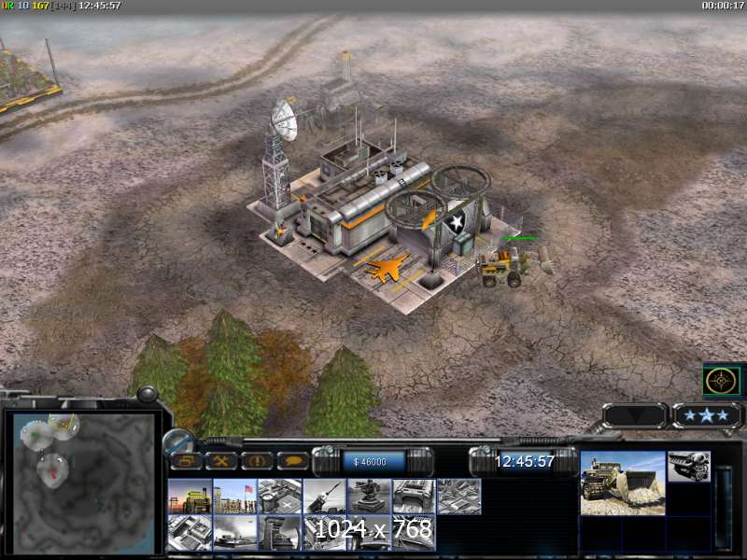This screenshot has height=560, width=747.
Task: Build the yellow reactor building at sunset
Action: pos(190,497)
